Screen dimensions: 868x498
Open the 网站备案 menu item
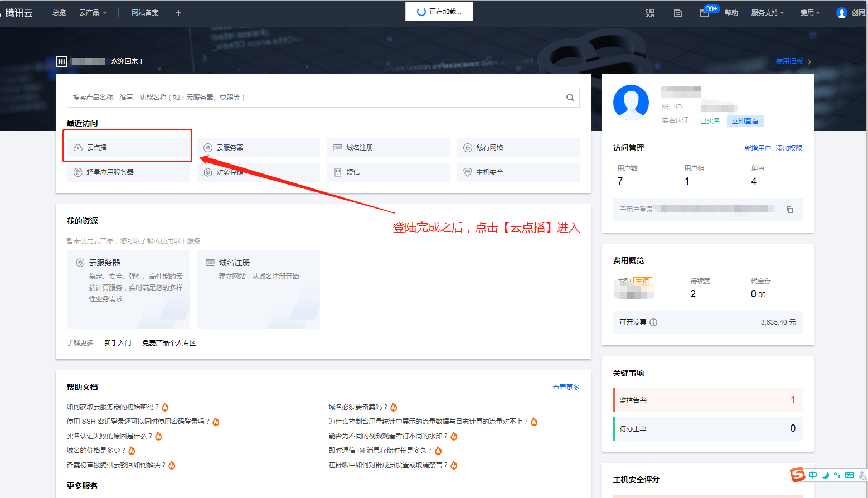click(145, 13)
